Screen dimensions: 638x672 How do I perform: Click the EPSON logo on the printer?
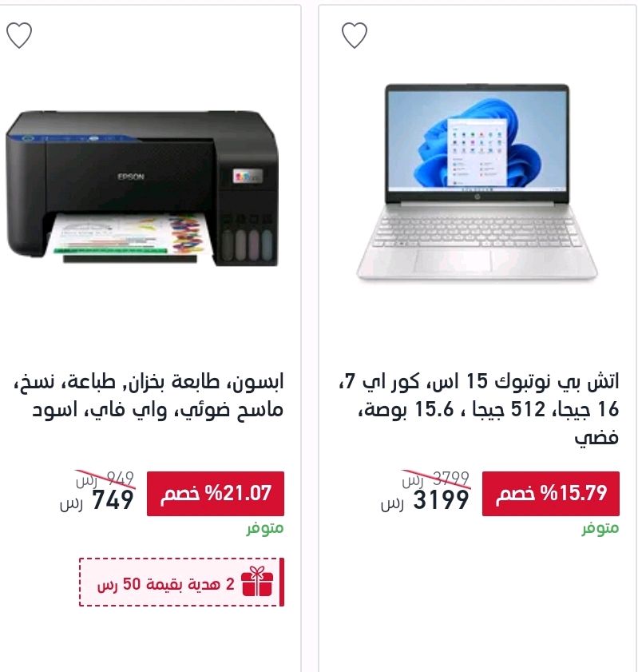click(131, 177)
